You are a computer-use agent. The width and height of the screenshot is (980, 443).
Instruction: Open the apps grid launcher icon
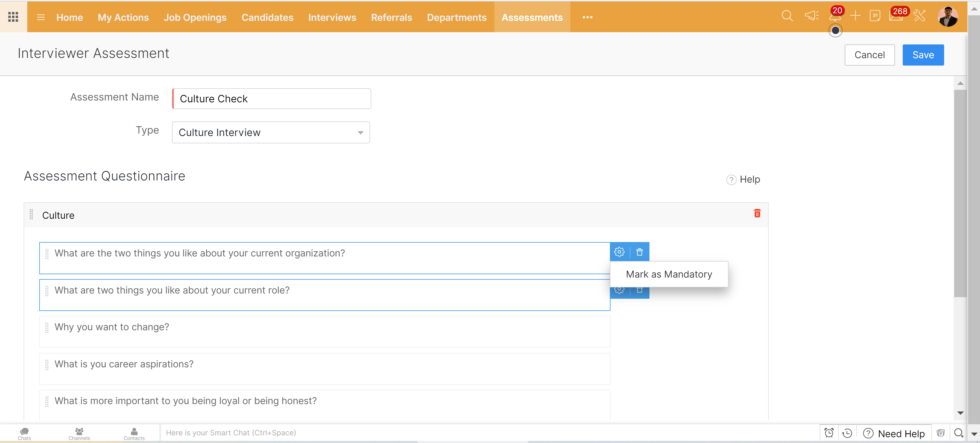13,17
